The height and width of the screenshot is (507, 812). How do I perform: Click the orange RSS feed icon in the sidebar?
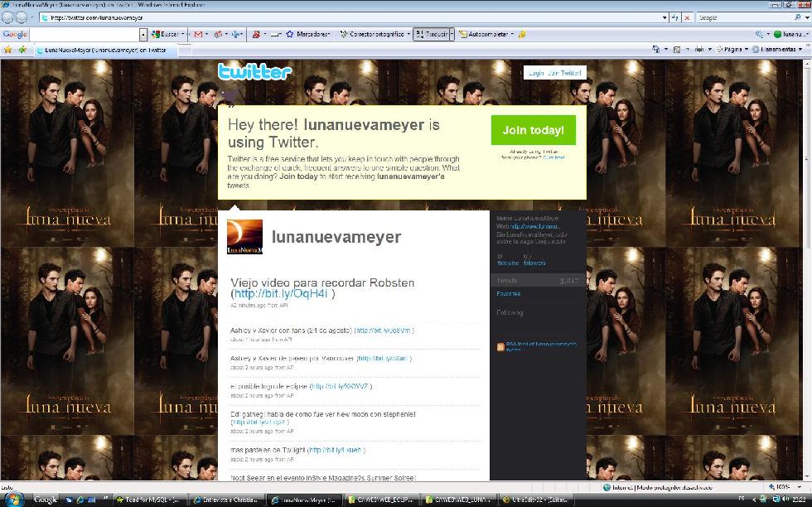point(500,347)
